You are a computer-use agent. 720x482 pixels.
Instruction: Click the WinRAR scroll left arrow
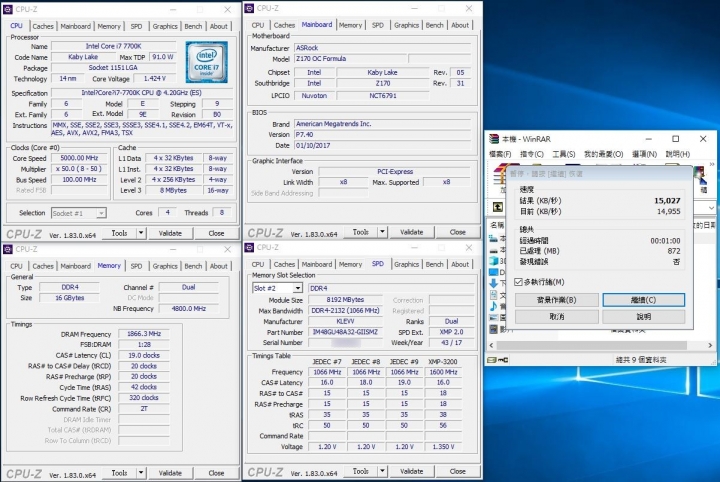492,345
